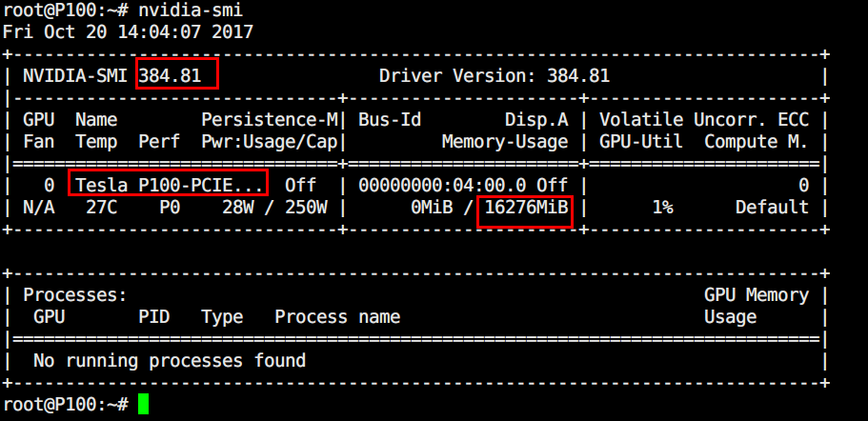Viewport: 868px width, 421px height.
Task: Click the Compute M. header
Action: [757, 142]
